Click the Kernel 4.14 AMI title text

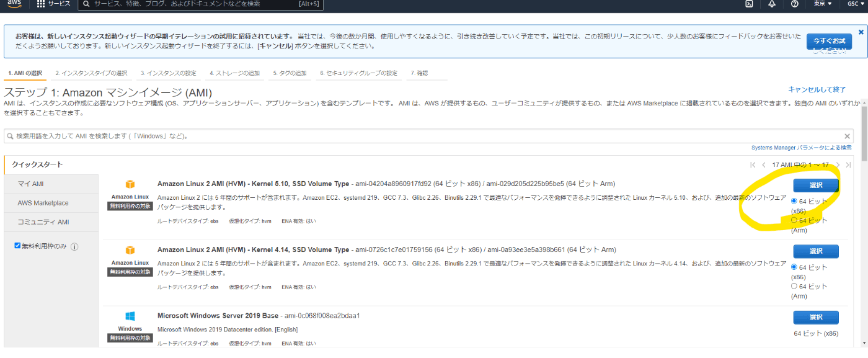click(254, 249)
